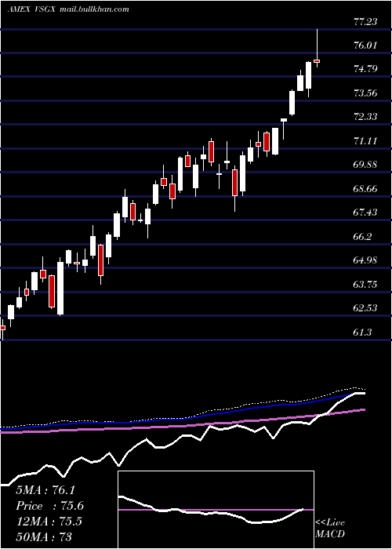Viewport: 392px width, 549px height.
Task: Click the latest red candlestick with long upper wick
Action: pos(317,61)
